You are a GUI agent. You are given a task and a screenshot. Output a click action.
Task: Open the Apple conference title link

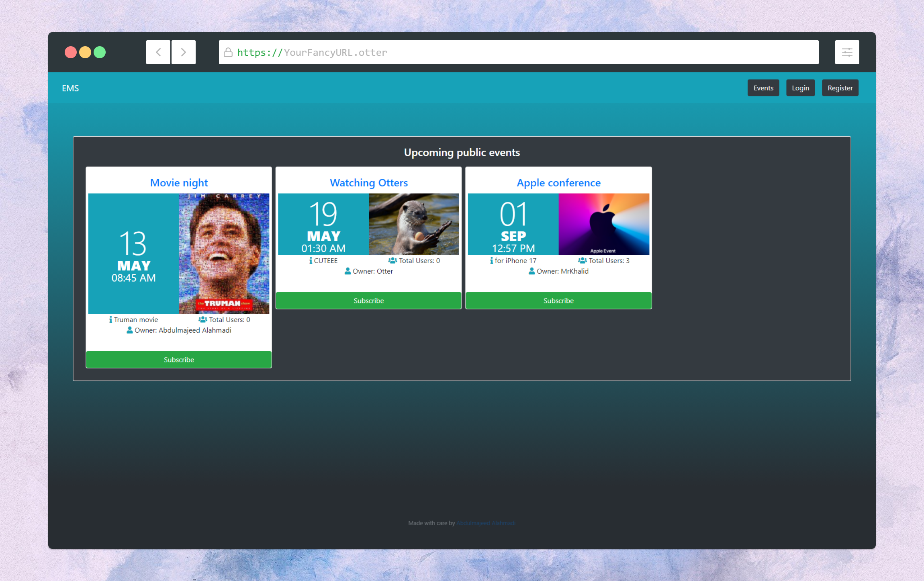pos(558,183)
